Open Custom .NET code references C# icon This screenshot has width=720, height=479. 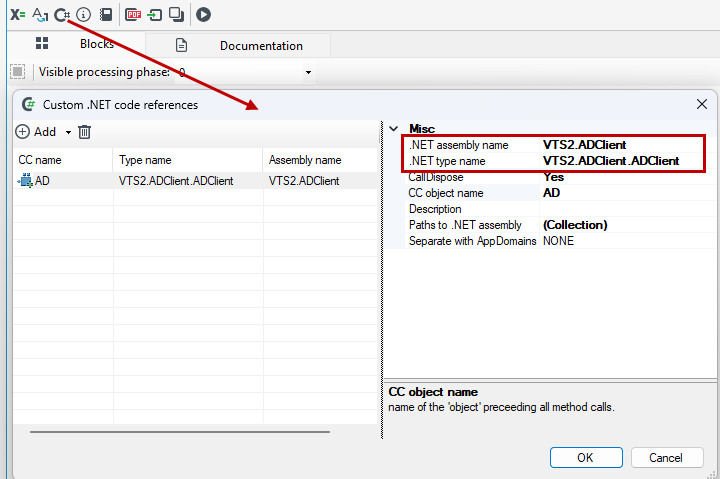(62, 15)
